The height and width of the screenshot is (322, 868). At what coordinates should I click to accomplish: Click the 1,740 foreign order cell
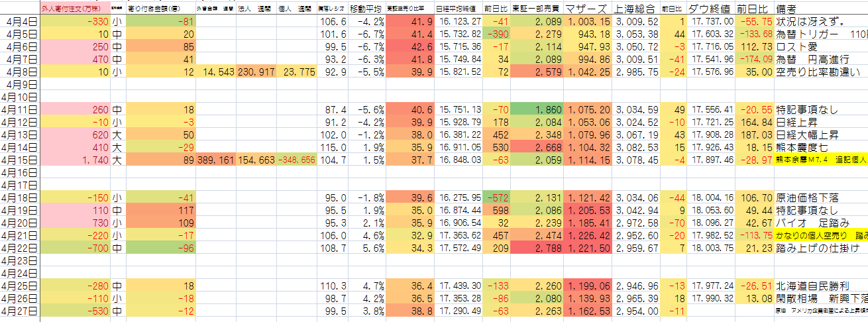click(x=74, y=159)
